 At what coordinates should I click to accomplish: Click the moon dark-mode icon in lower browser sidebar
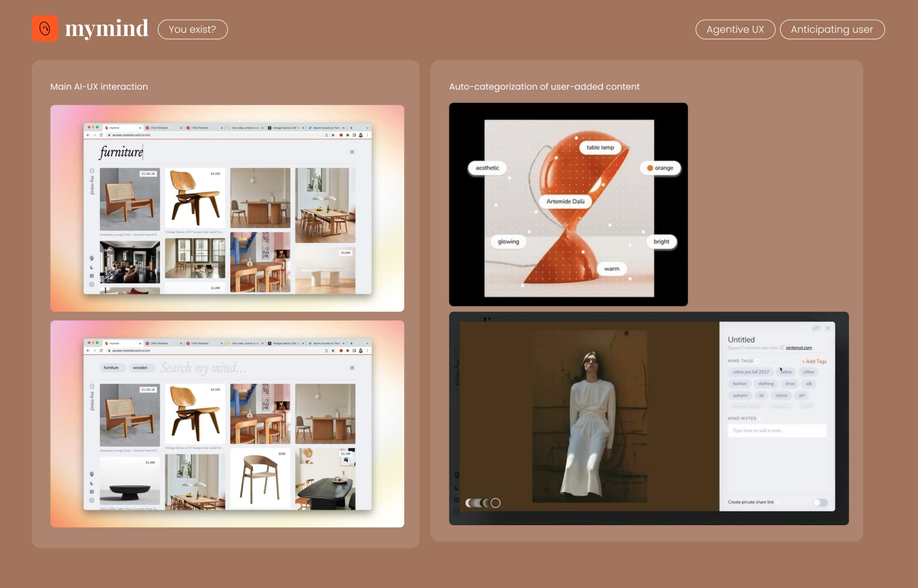coord(92,483)
